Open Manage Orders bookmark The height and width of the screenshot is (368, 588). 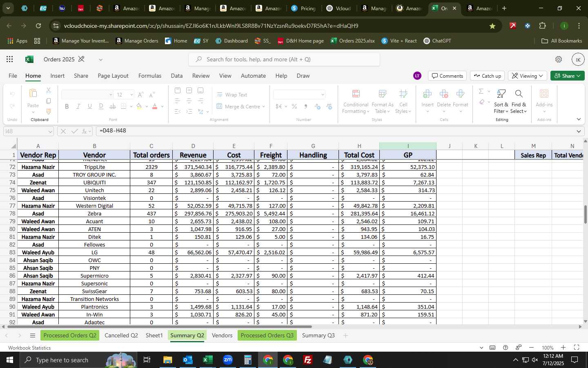coord(137,41)
